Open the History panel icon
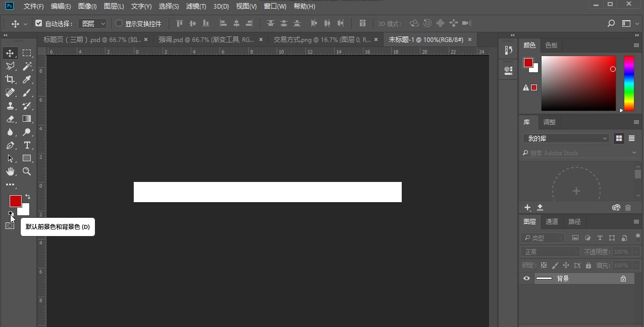The image size is (644, 327). point(508,51)
